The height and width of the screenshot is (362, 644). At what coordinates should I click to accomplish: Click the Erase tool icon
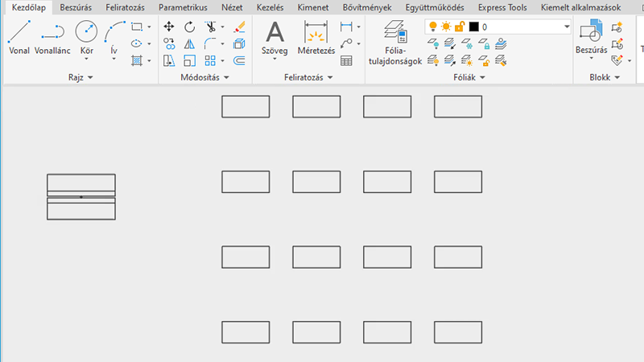[239, 27]
